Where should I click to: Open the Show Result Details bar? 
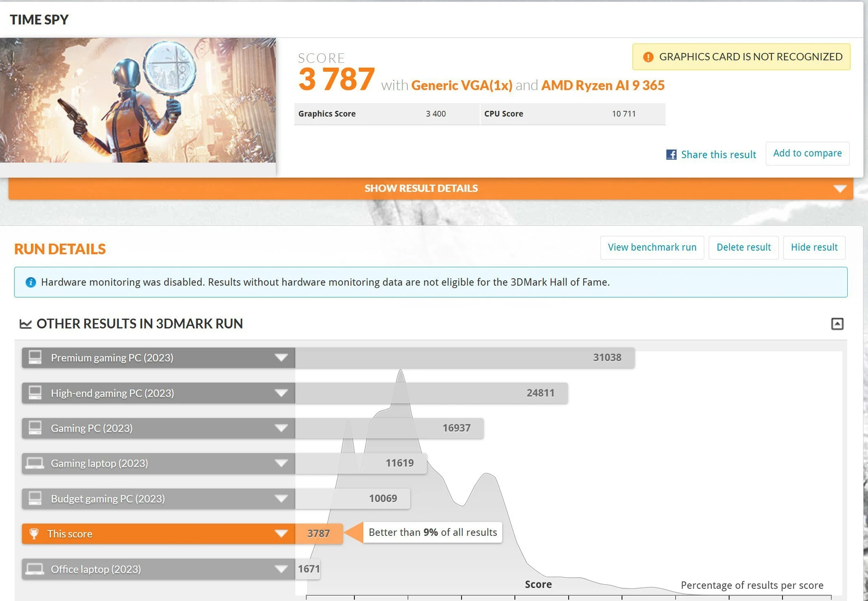click(430, 189)
